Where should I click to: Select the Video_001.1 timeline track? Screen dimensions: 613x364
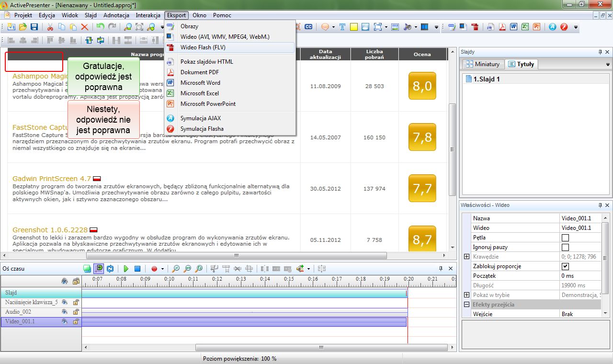pos(41,321)
